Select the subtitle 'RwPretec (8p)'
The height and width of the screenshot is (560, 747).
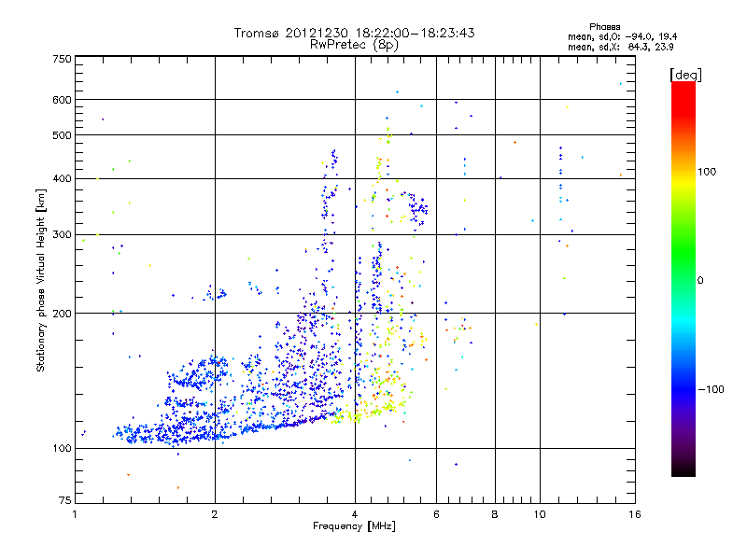tap(354, 45)
